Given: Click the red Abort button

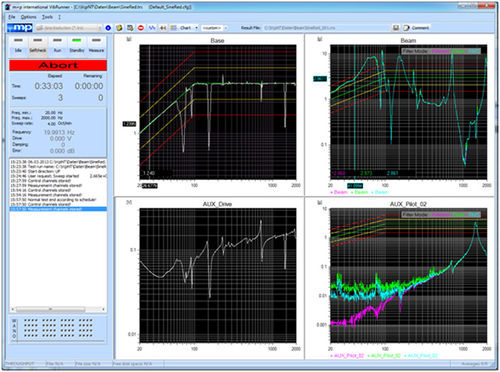Looking at the screenshot, I should (x=58, y=65).
